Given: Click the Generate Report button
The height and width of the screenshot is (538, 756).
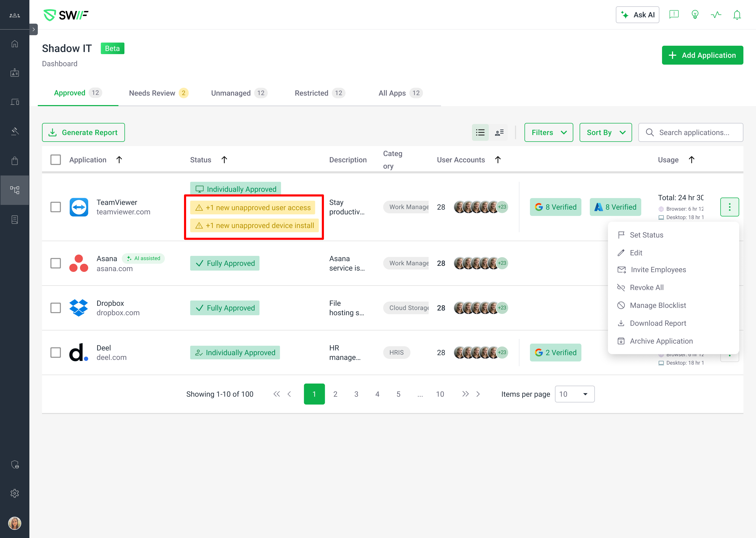Looking at the screenshot, I should point(83,132).
